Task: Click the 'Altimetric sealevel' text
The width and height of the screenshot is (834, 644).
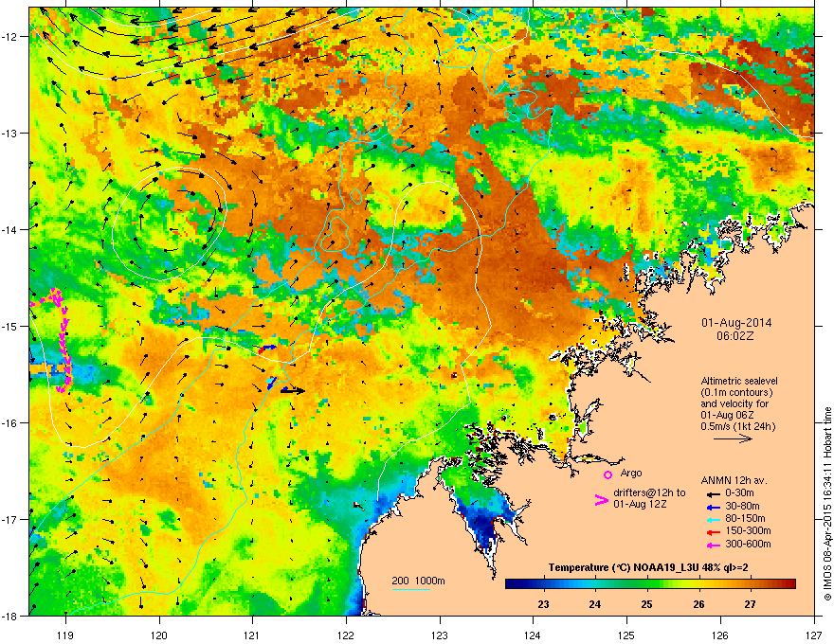Action: click(739, 381)
